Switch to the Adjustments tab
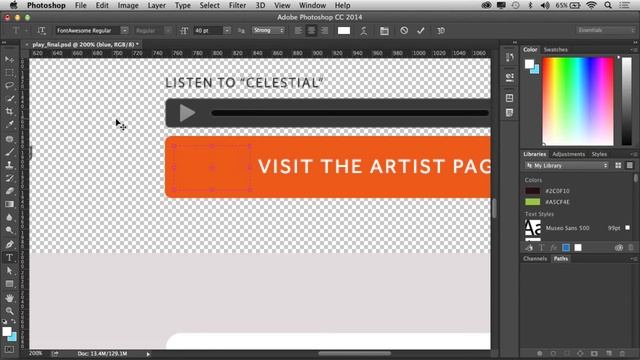 (x=569, y=154)
